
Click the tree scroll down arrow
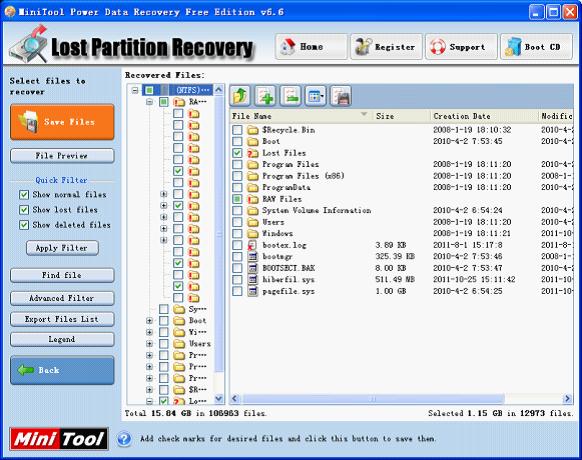pos(219,399)
